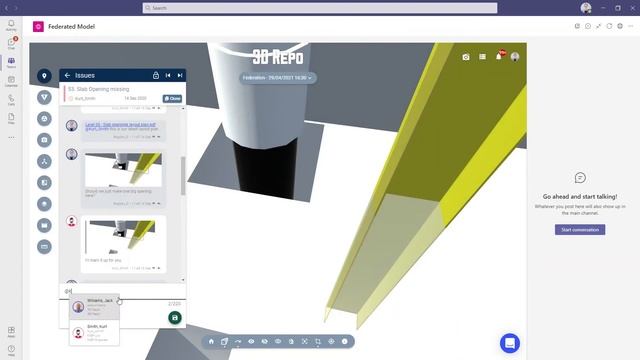
Task: Toggle coordinates display with crosshair icon
Action: 331,341
